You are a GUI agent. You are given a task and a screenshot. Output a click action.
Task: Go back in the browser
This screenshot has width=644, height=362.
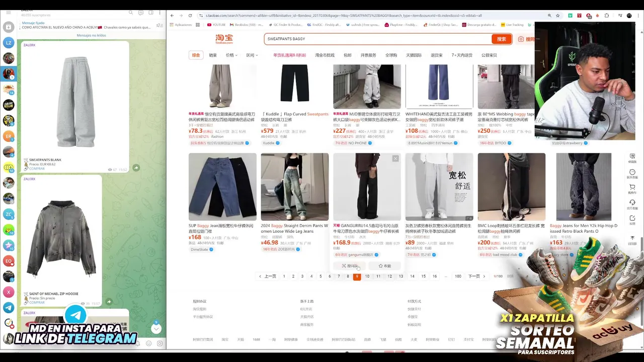tap(172, 16)
